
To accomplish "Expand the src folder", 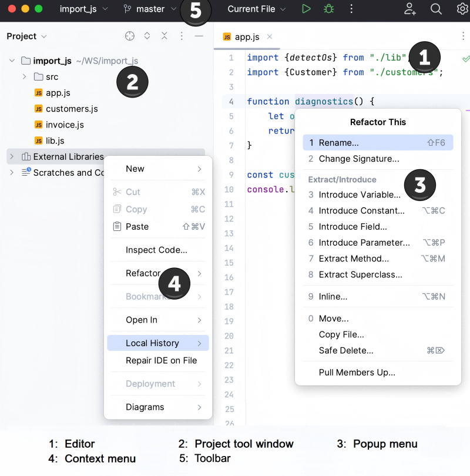I will pyautogui.click(x=24, y=77).
